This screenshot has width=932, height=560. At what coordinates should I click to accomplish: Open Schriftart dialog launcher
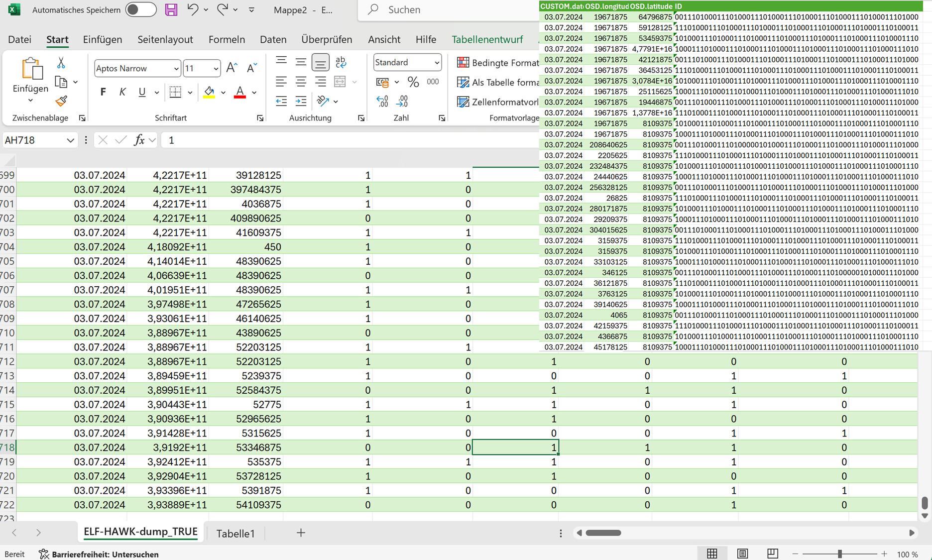click(x=260, y=118)
